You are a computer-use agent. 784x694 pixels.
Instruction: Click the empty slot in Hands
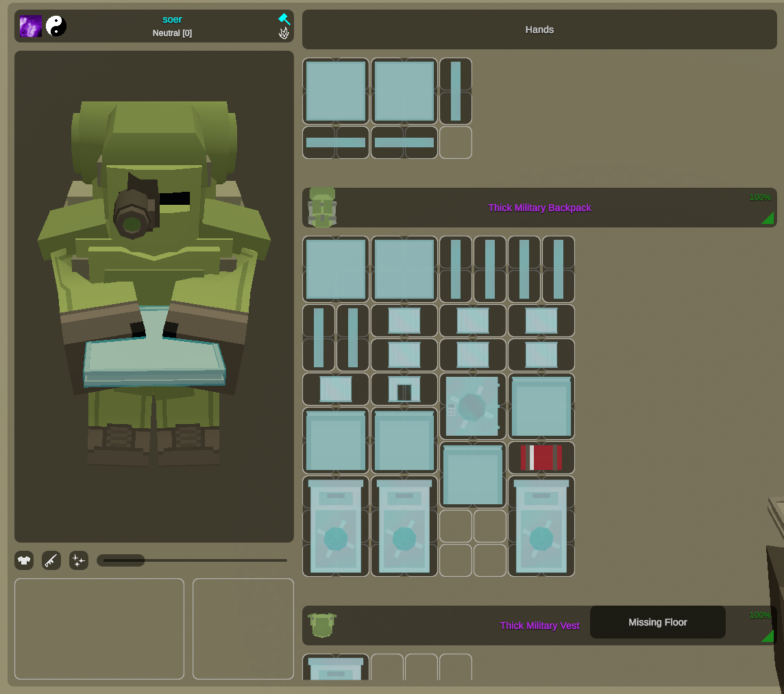[x=456, y=142]
